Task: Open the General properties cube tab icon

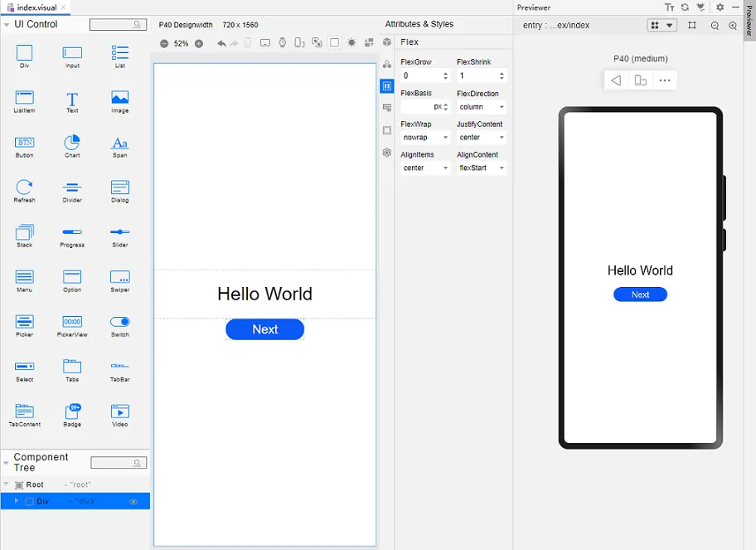Action: pyautogui.click(x=386, y=42)
